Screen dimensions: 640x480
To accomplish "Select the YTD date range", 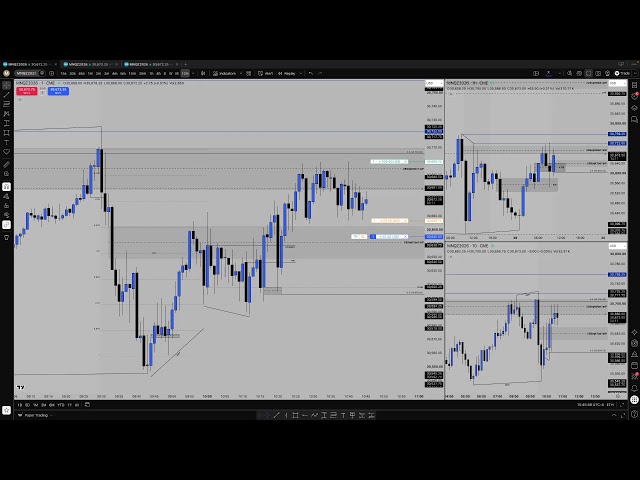I will (x=61, y=405).
